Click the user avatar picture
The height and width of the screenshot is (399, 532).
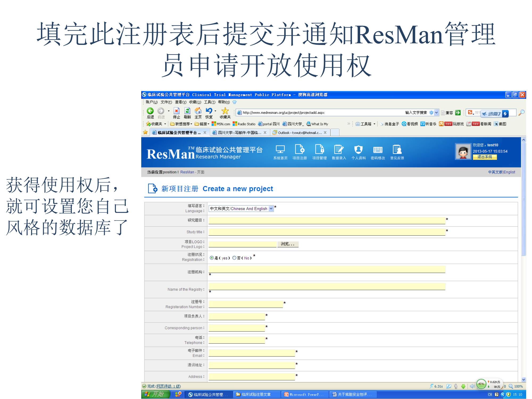click(x=463, y=151)
